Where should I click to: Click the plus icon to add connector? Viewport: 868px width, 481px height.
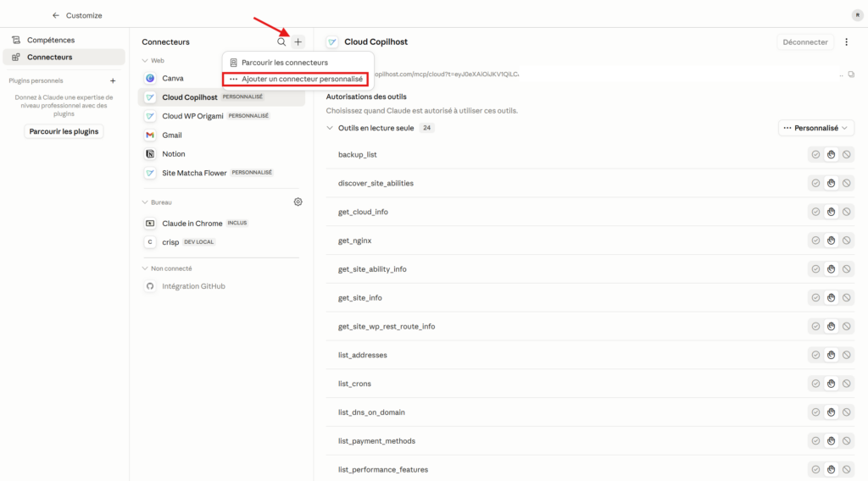(x=298, y=42)
